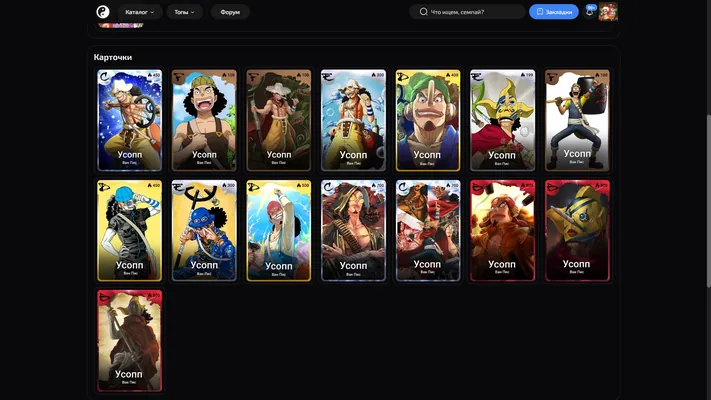
Task: Open the Усопп card holding a black hammer
Action: (577, 120)
